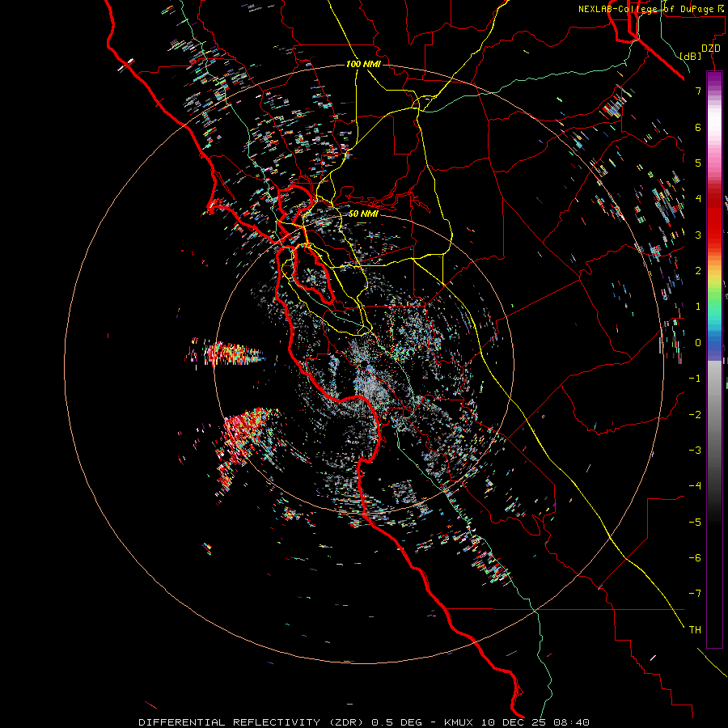The width and height of the screenshot is (728, 728).
Task: Click the -3 dB tick label
Action: pyautogui.click(x=695, y=451)
